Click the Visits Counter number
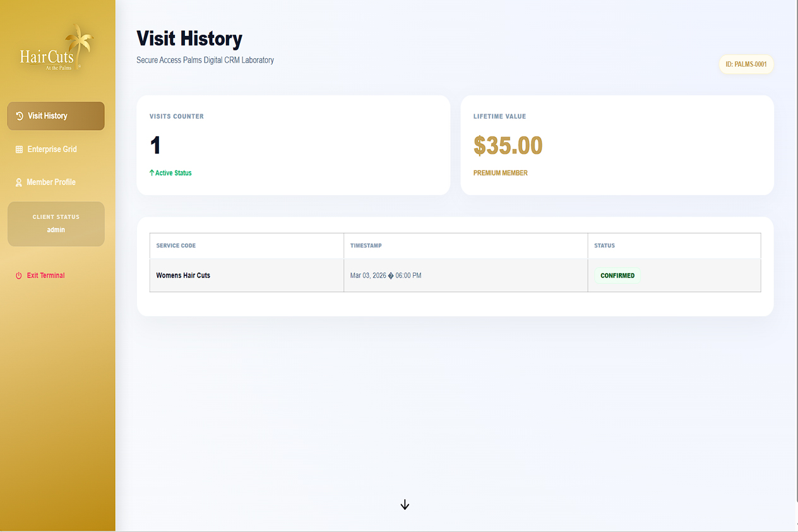798x532 pixels. point(155,146)
